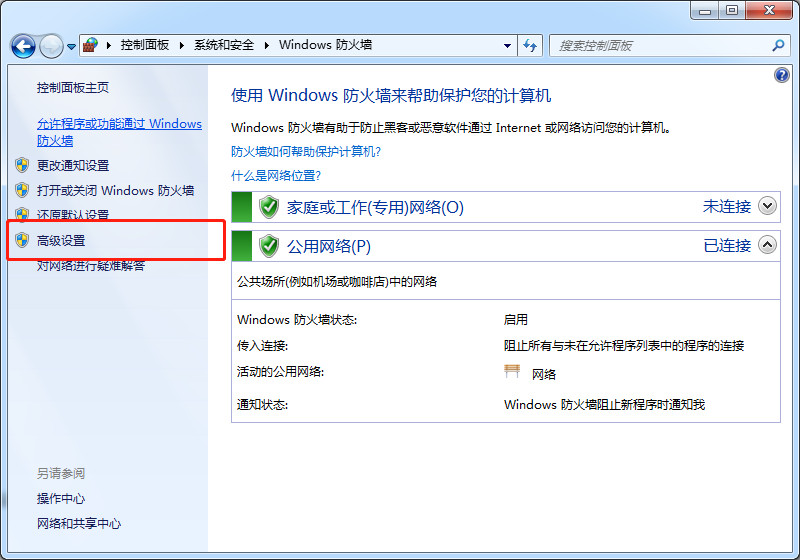Click the shield icon beside 更改通知设置

[x=22, y=165]
